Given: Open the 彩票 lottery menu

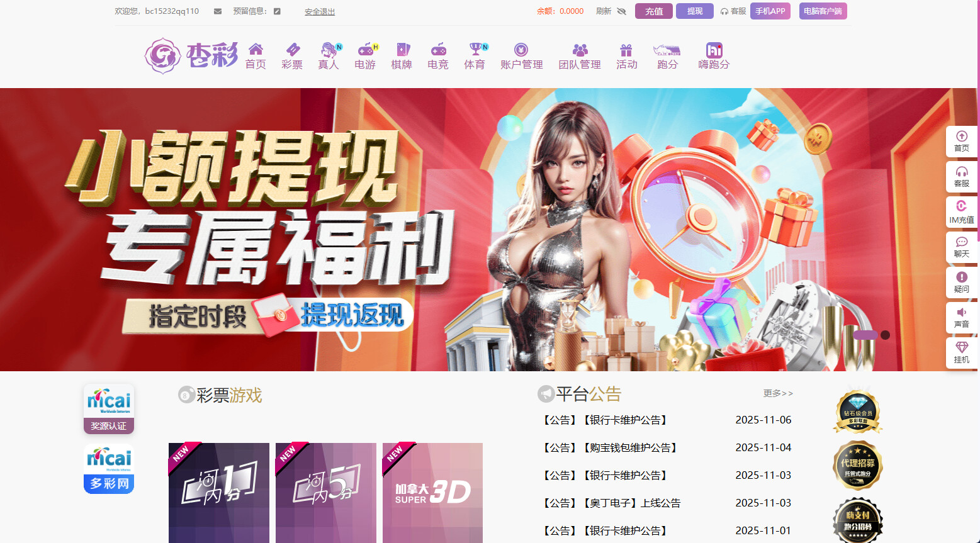Looking at the screenshot, I should pos(292,56).
